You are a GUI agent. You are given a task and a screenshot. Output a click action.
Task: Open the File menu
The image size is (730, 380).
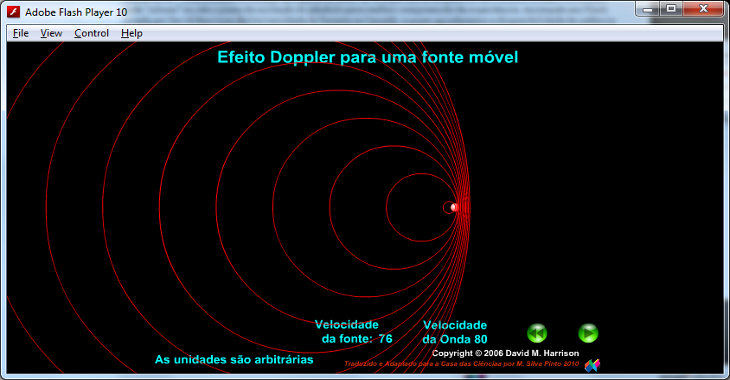coord(20,33)
